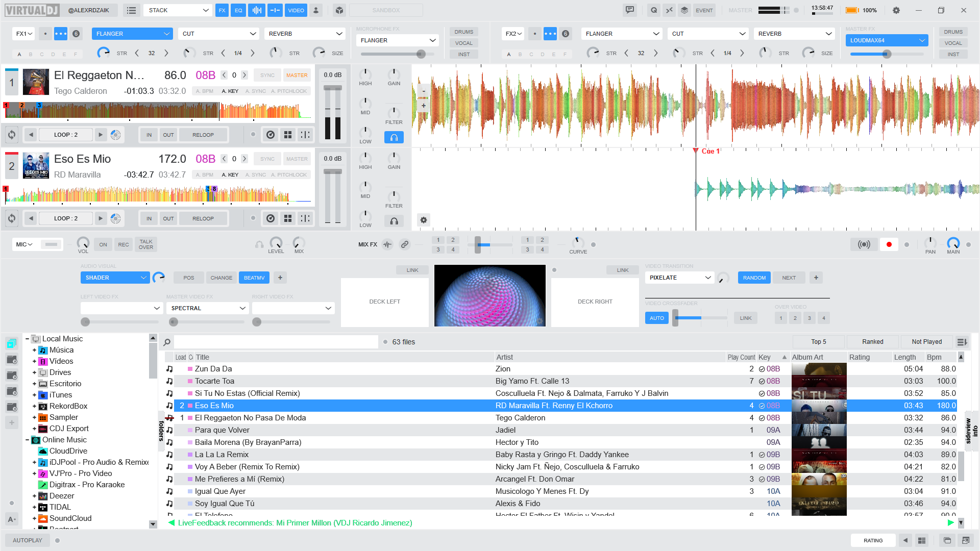This screenshot has height=551, width=980.
Task: Click the user profile icon in top toolbar
Action: 316,10
